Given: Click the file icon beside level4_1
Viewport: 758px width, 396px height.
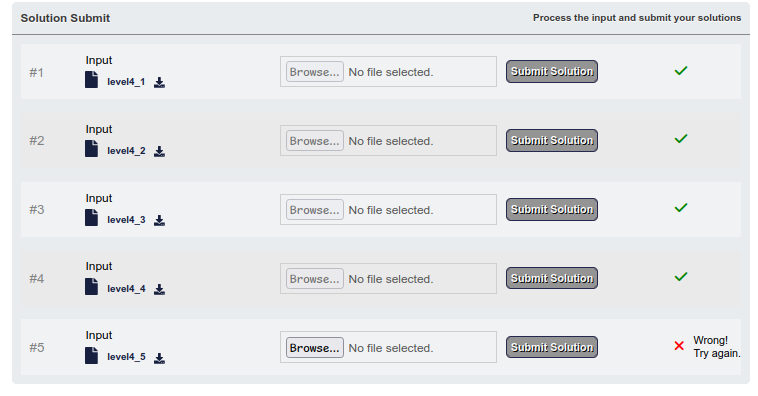Looking at the screenshot, I should pos(91,80).
